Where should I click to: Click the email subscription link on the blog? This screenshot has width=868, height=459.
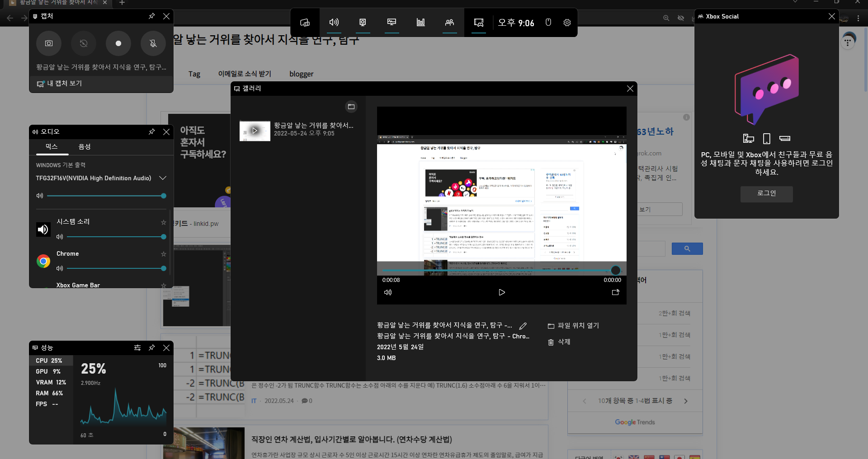tap(245, 74)
